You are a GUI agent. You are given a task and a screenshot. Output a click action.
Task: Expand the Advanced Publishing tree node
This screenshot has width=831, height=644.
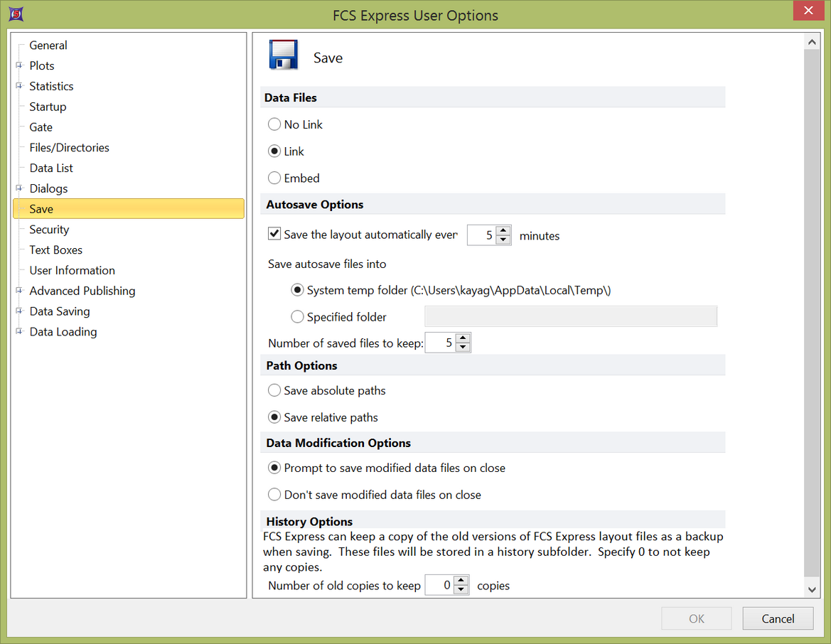point(19,291)
